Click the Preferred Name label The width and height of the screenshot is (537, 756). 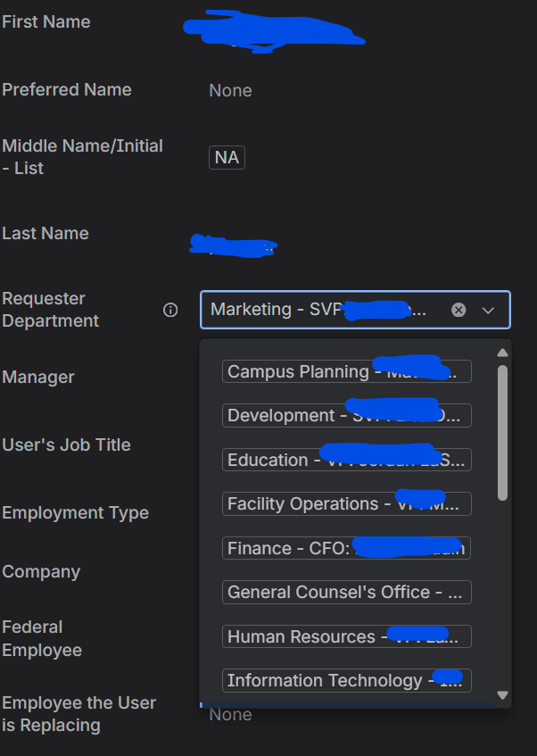click(x=67, y=89)
